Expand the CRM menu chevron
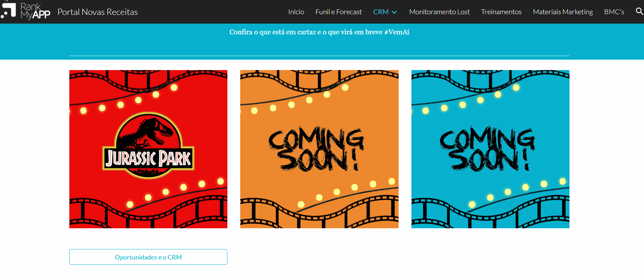This screenshot has height=273, width=644. (394, 12)
